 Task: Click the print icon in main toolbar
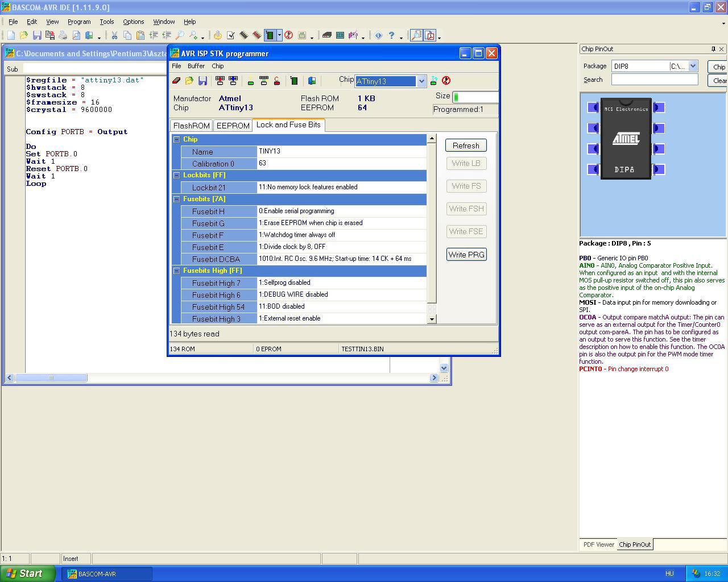(63, 35)
